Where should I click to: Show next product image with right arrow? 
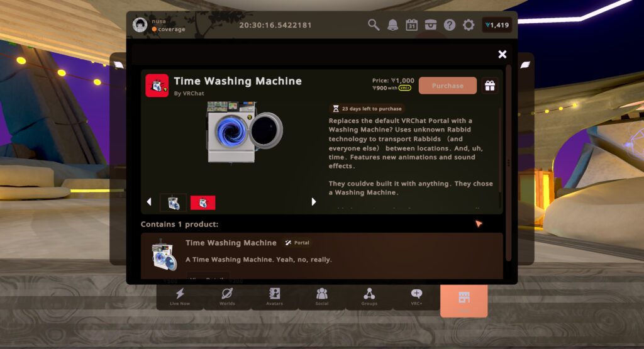tap(313, 202)
